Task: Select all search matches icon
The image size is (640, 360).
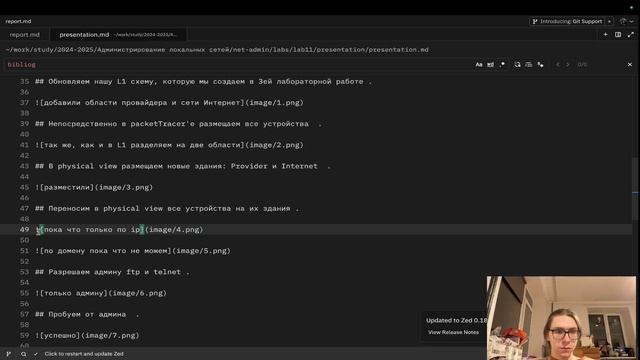Action: tap(540, 64)
